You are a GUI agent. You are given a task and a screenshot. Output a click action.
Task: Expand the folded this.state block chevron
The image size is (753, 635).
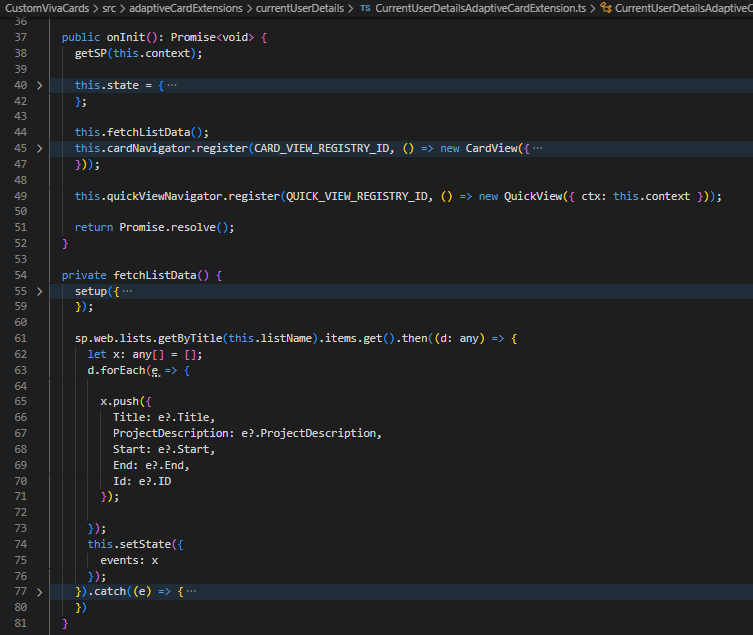point(40,86)
